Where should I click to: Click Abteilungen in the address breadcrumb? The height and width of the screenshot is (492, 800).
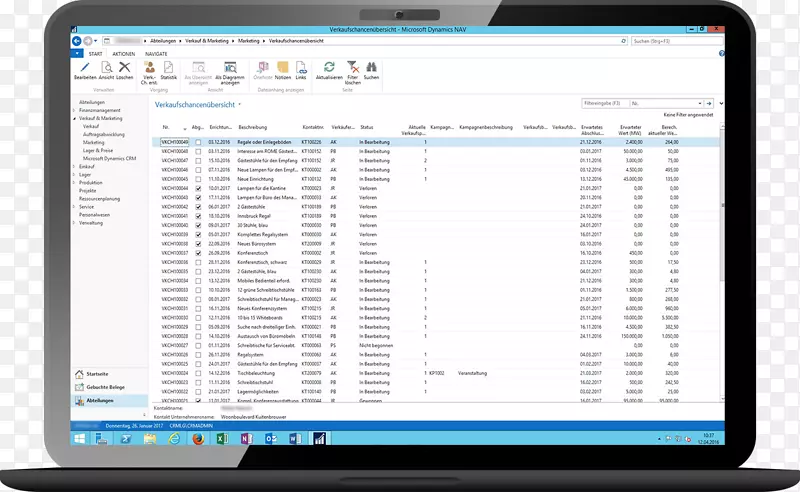pyautogui.click(x=163, y=41)
